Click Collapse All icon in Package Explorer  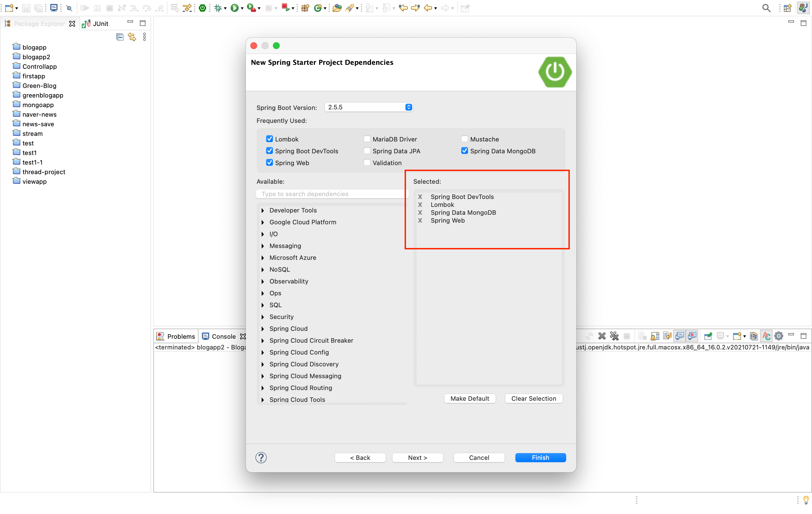pyautogui.click(x=120, y=37)
